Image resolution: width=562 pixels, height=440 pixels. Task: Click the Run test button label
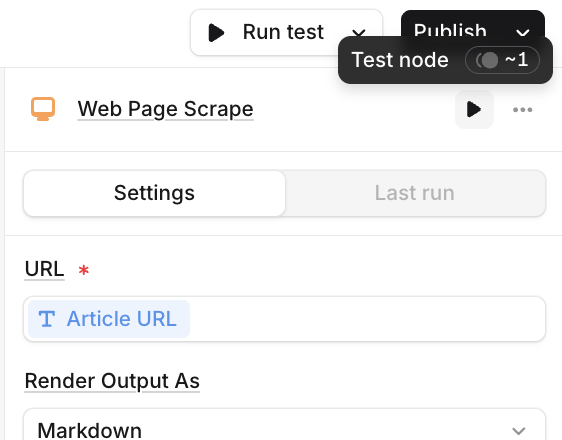tap(283, 32)
